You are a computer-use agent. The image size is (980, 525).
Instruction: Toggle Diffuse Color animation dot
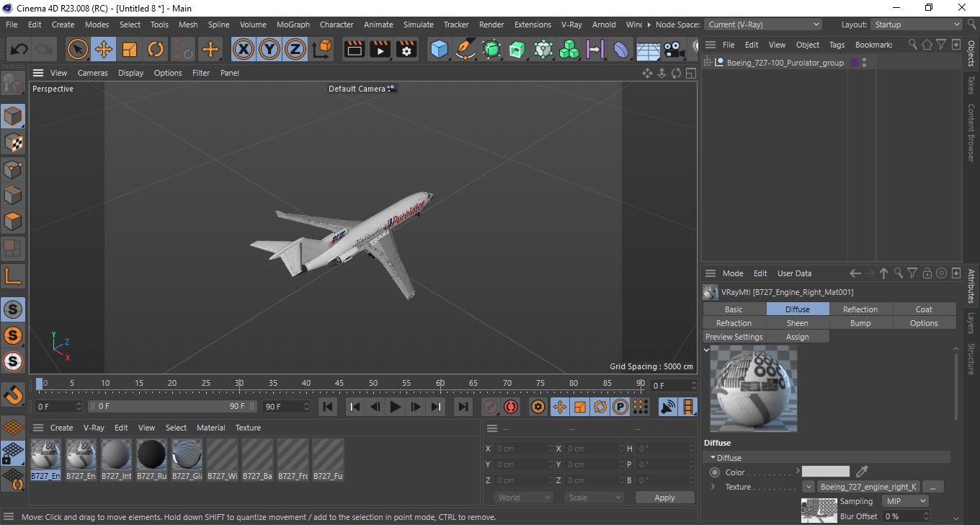715,472
